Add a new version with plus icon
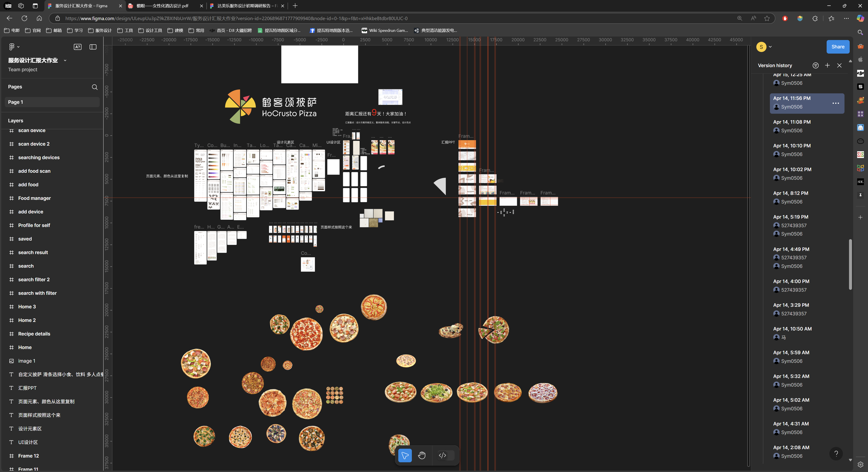Screen dimensions: 868x472 827,65
